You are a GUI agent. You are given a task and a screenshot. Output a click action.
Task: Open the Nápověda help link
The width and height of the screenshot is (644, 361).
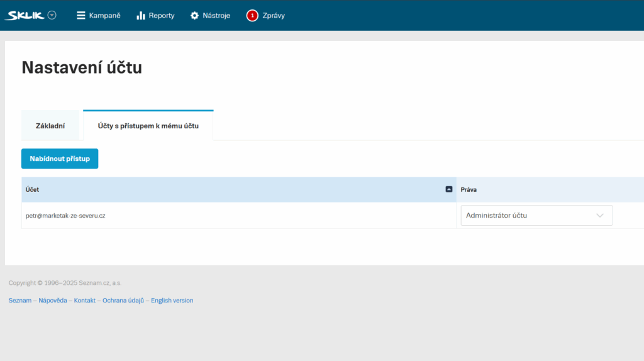coord(53,301)
